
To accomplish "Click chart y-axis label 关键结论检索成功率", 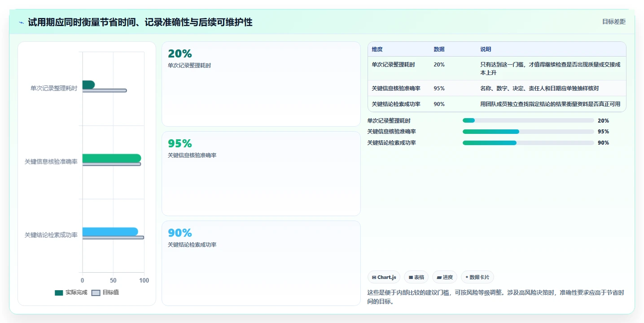I will (51, 235).
